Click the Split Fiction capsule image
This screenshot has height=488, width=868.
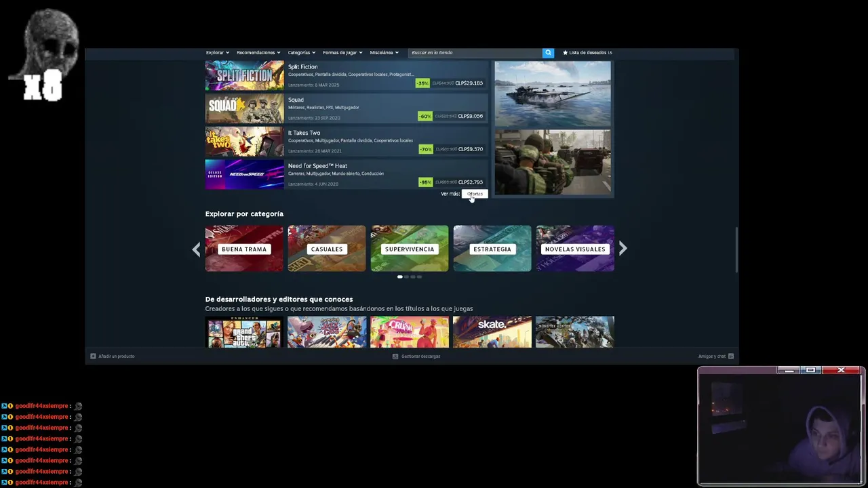pyautogui.click(x=245, y=75)
